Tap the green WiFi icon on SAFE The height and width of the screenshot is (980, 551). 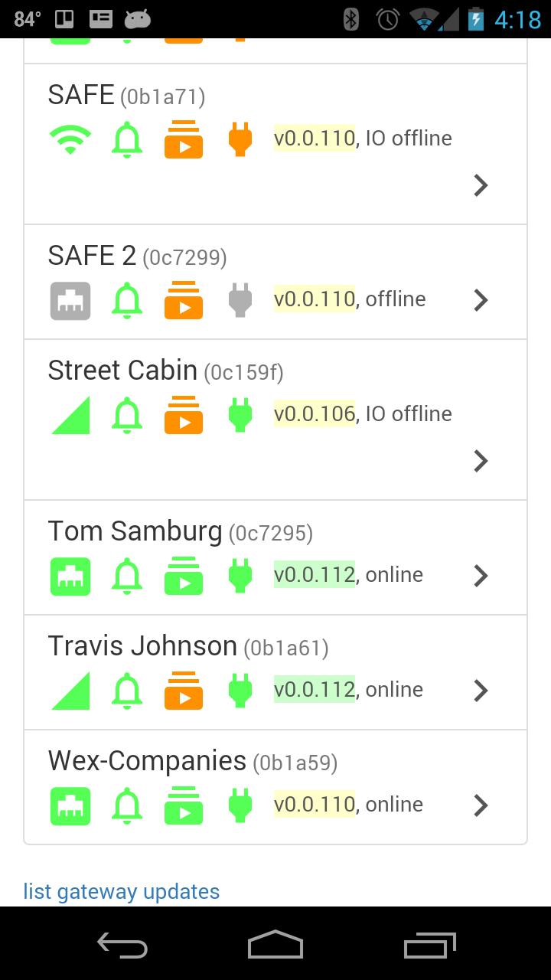click(x=70, y=139)
